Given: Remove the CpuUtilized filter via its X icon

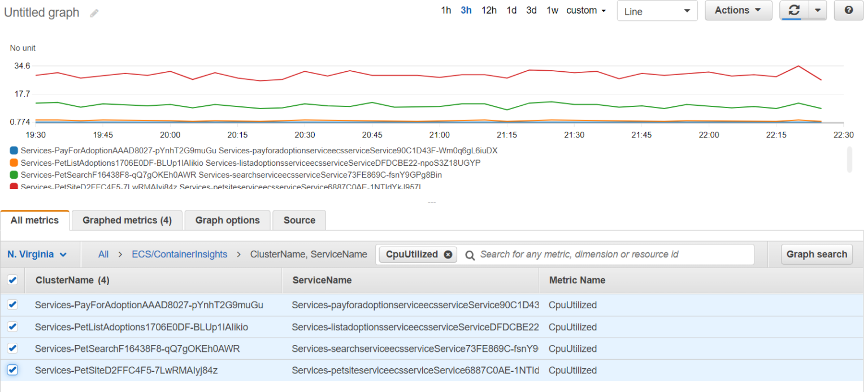Looking at the screenshot, I should pyautogui.click(x=448, y=255).
